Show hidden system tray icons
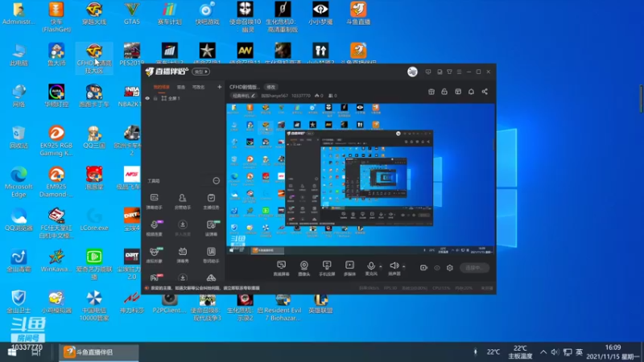Viewport: 644px width, 362px height. (543, 352)
